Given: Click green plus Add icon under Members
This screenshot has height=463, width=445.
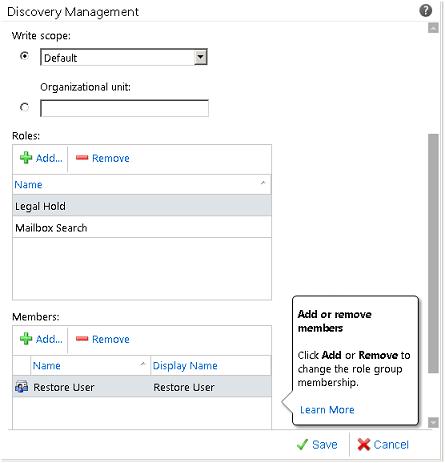Looking at the screenshot, I should (x=26, y=339).
